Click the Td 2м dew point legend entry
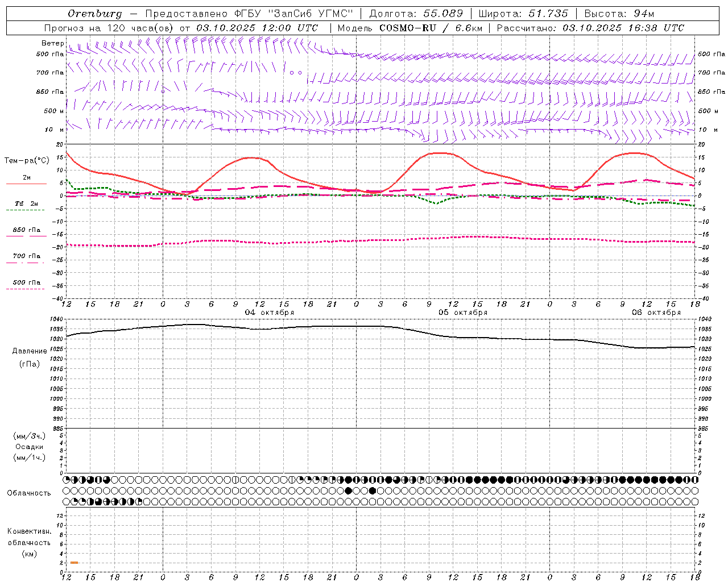This screenshot has height=582, width=728. point(26,206)
